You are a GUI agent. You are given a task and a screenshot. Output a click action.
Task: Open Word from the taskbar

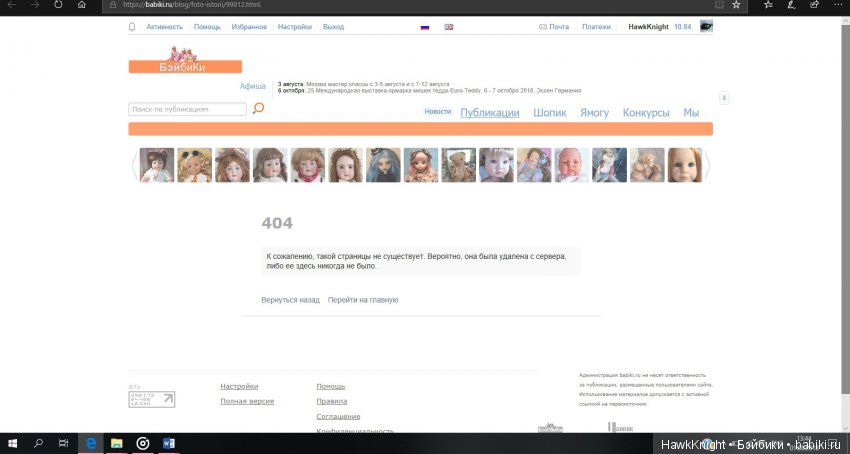[x=168, y=442]
